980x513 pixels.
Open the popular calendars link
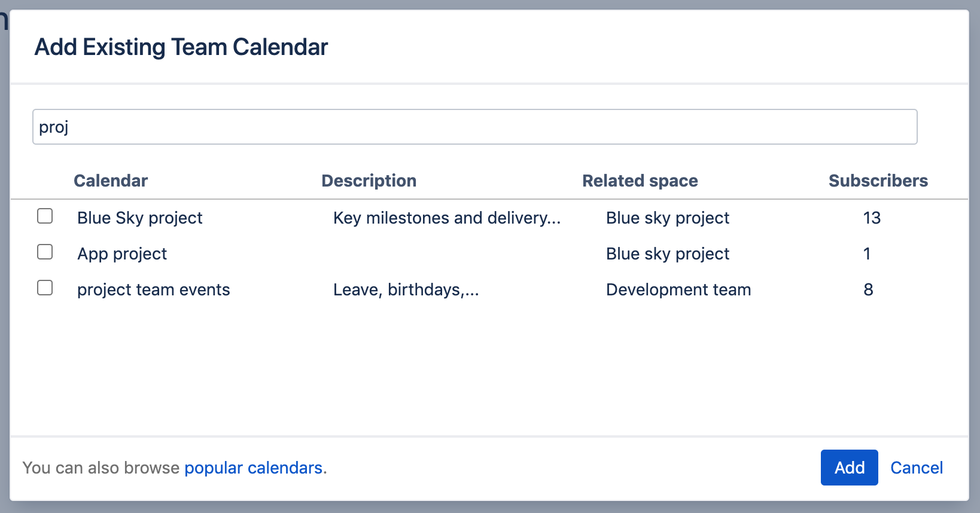[253, 468]
